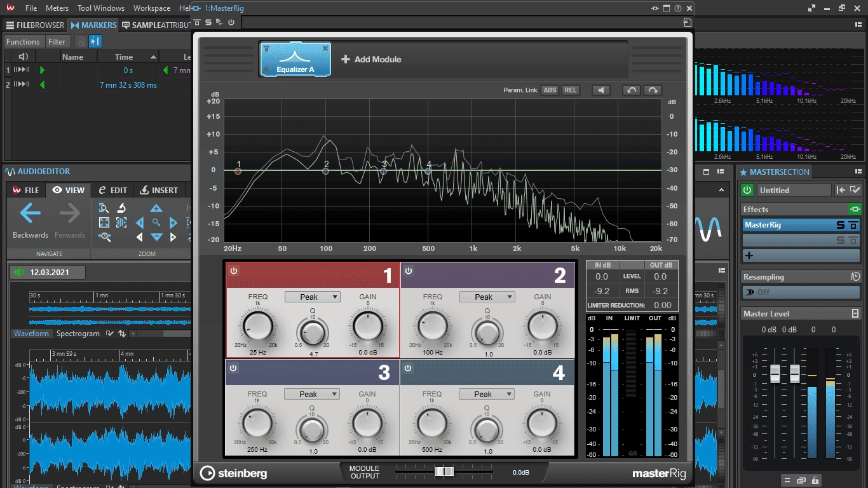Open band 1 filter type Peak dropdown

click(313, 297)
